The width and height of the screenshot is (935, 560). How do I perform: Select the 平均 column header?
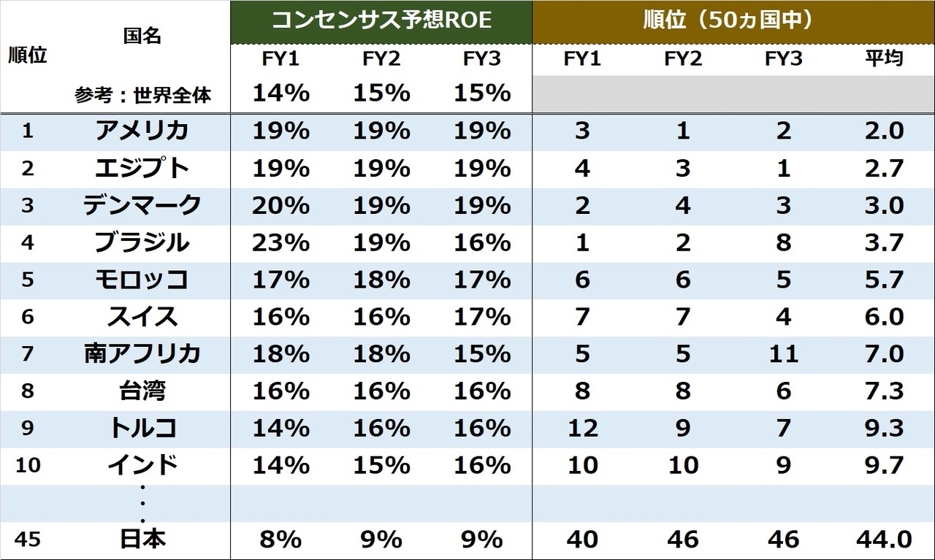[x=883, y=59]
